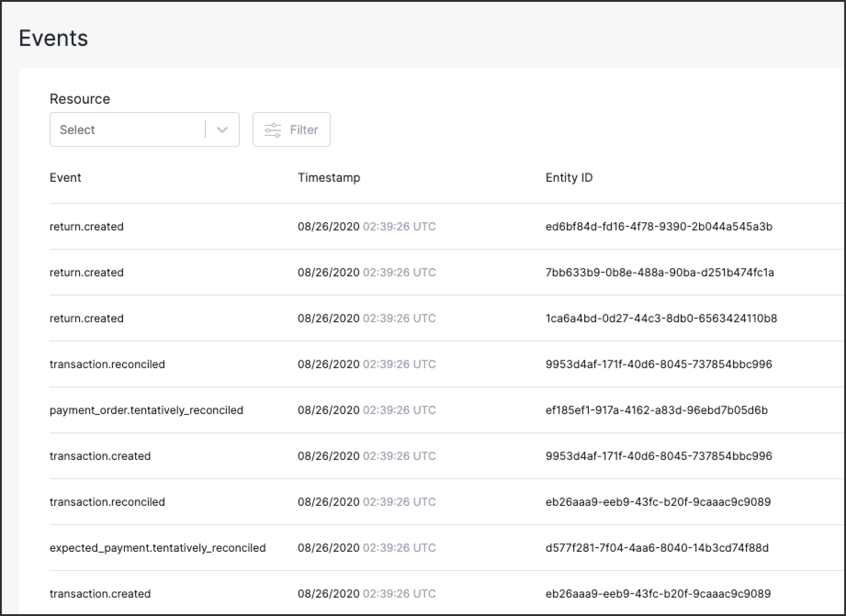Open payment_order.tentatively_reconciled event
The height and width of the screenshot is (616, 846).
click(x=146, y=410)
